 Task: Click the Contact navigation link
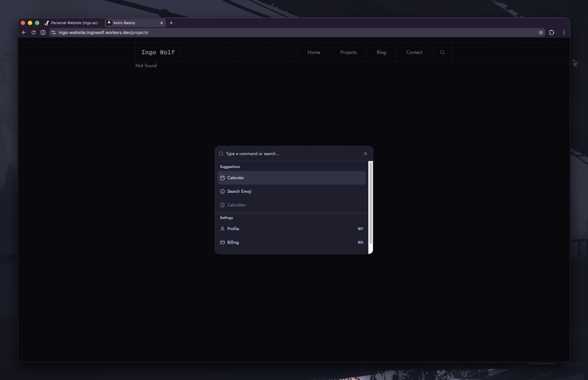point(414,52)
